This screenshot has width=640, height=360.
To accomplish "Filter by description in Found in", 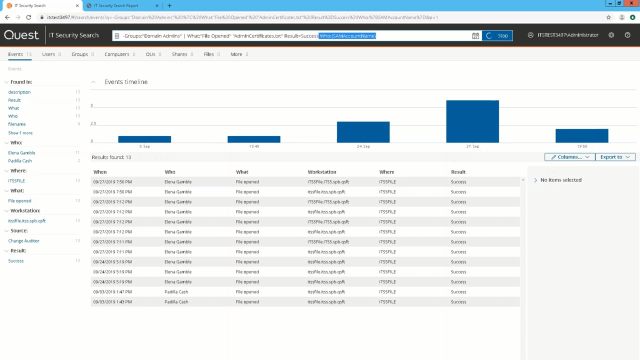I will pyautogui.click(x=19, y=92).
